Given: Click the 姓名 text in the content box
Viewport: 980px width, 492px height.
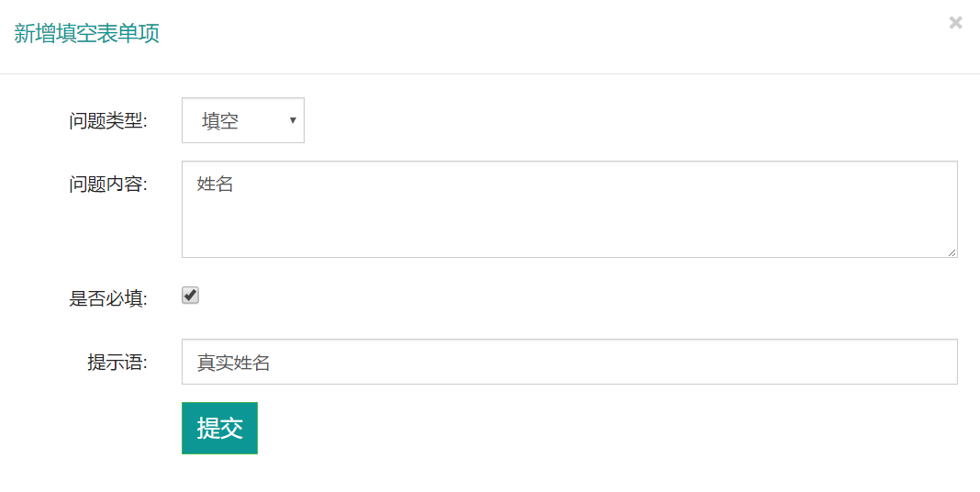Looking at the screenshot, I should coord(216,184).
